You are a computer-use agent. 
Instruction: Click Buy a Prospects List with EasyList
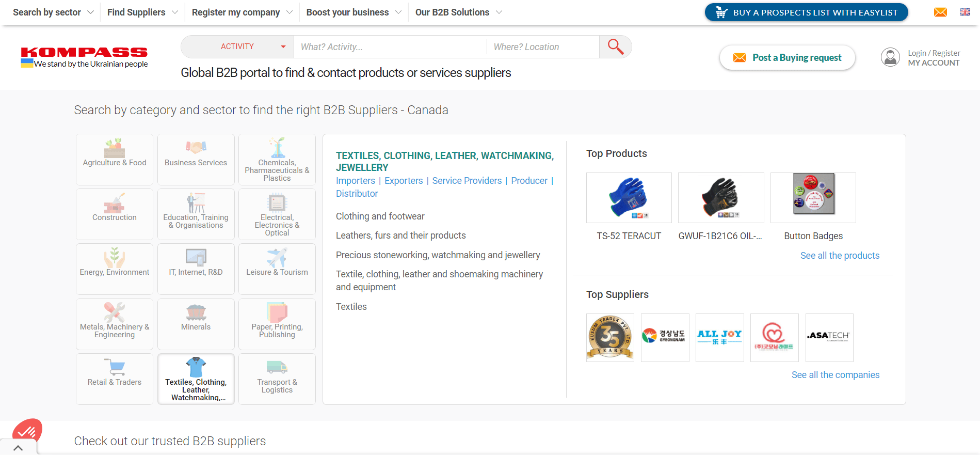806,12
